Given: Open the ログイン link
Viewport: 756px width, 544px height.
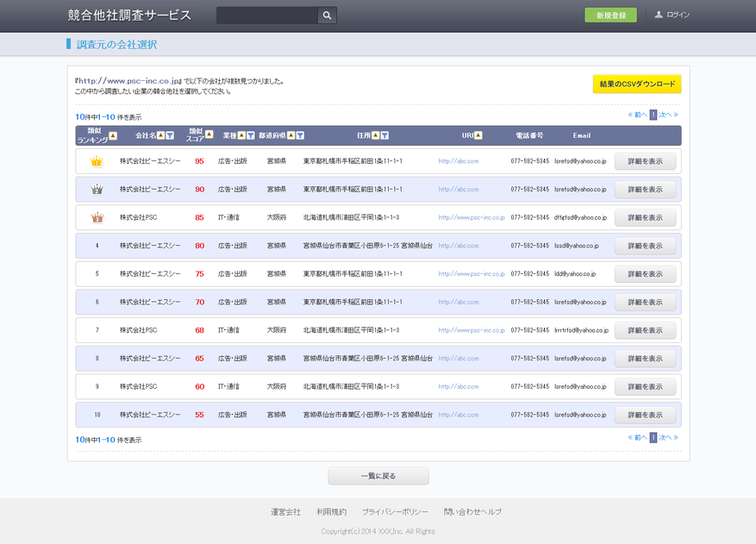Looking at the screenshot, I should click(678, 15).
